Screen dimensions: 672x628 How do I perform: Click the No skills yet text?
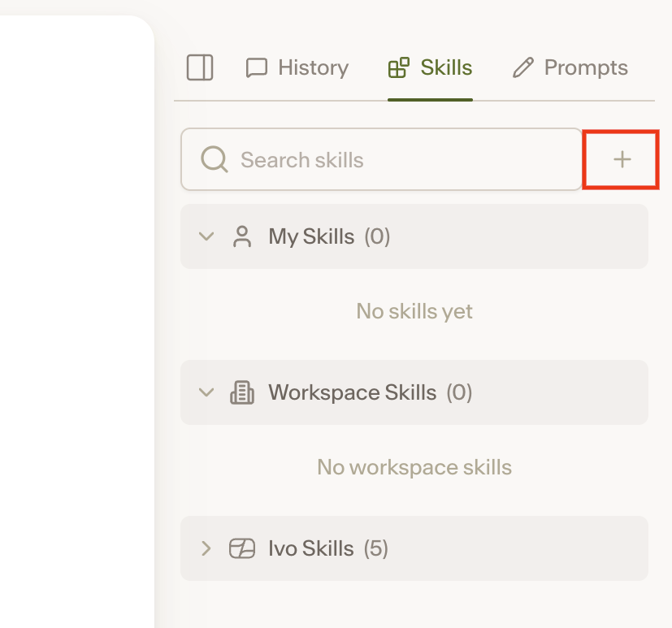pyautogui.click(x=414, y=311)
